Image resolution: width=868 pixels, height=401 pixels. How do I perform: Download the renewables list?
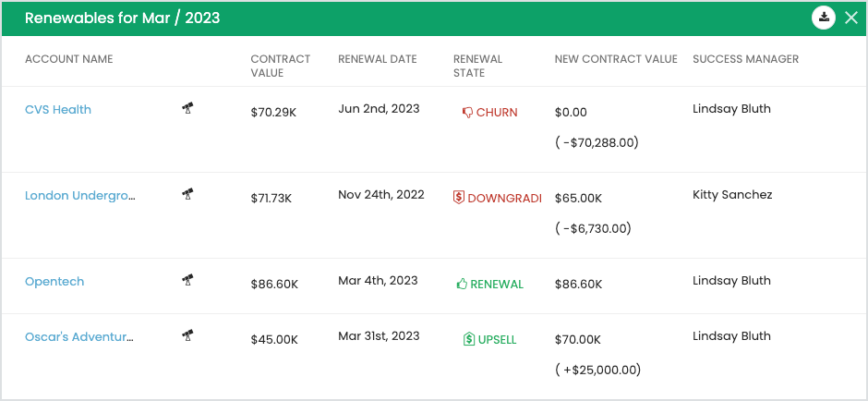[824, 18]
